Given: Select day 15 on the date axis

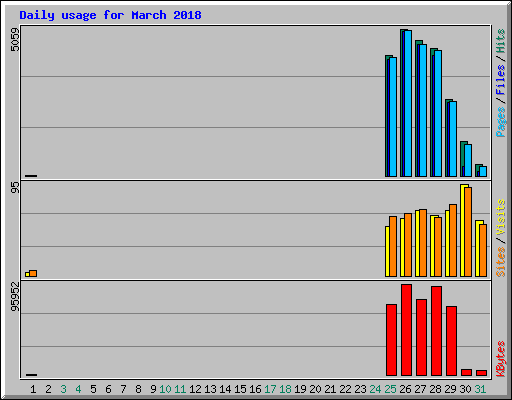Looking at the screenshot, I should [240, 389].
